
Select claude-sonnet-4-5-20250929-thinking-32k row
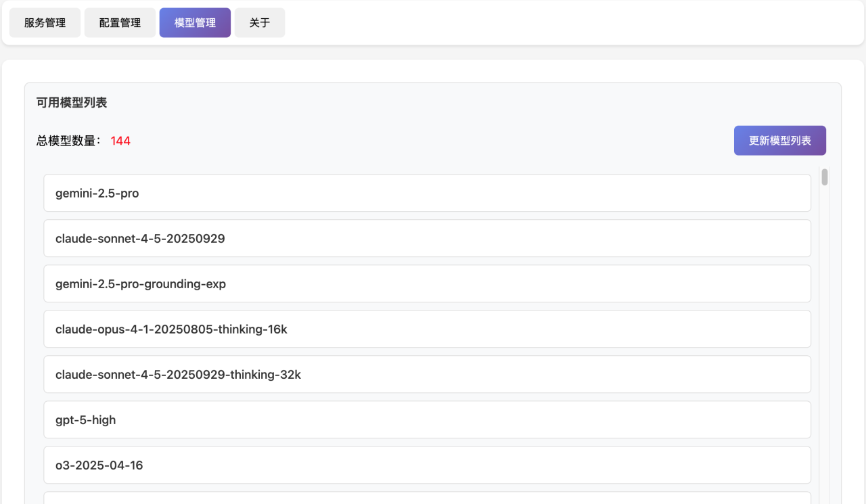point(427,374)
